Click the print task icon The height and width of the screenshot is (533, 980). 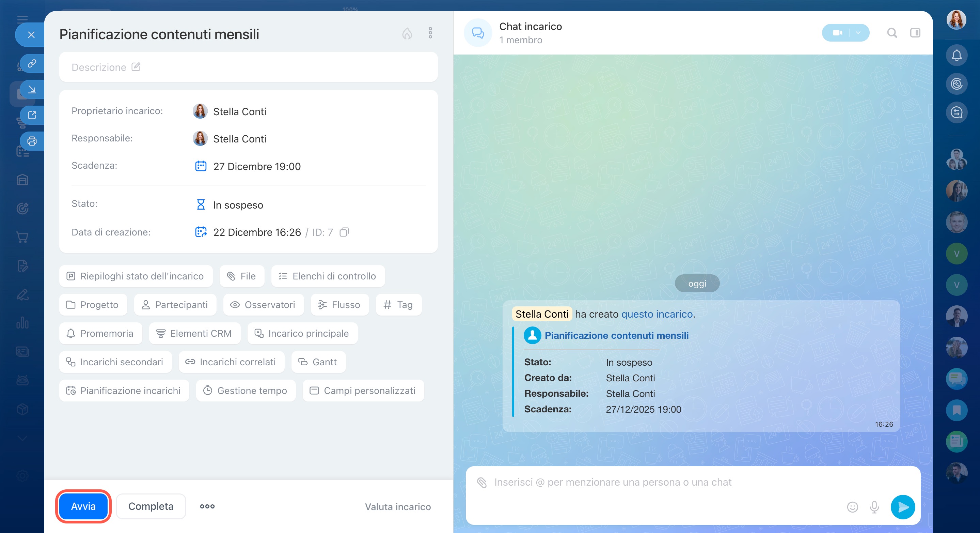(32, 141)
